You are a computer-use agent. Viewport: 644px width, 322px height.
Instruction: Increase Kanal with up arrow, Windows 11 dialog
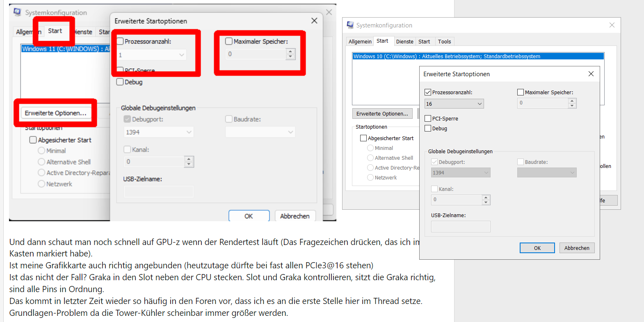click(x=189, y=159)
